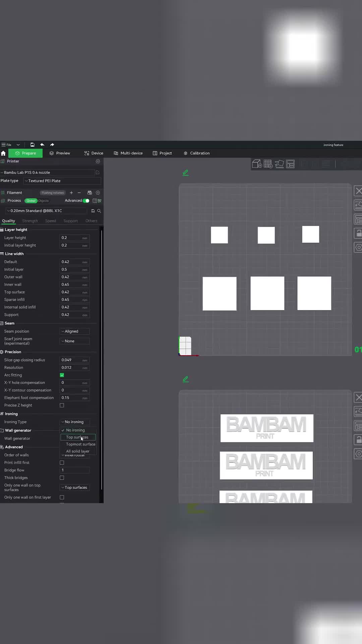362x644 pixels.
Task: Click the BAMBAM plate's green name edit icon
Action: [186, 379]
